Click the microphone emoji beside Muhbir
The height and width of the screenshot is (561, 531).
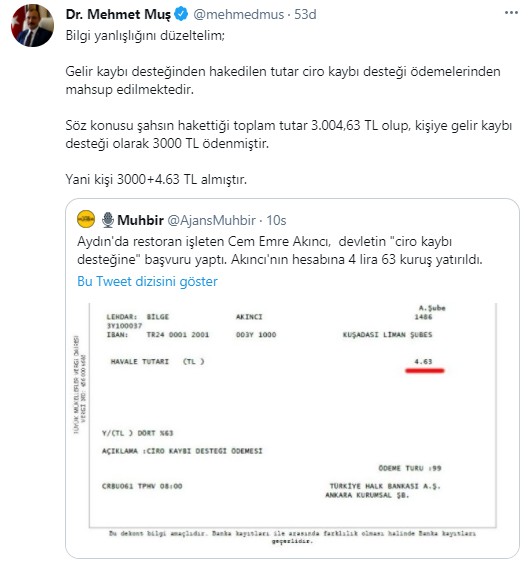[108, 220]
